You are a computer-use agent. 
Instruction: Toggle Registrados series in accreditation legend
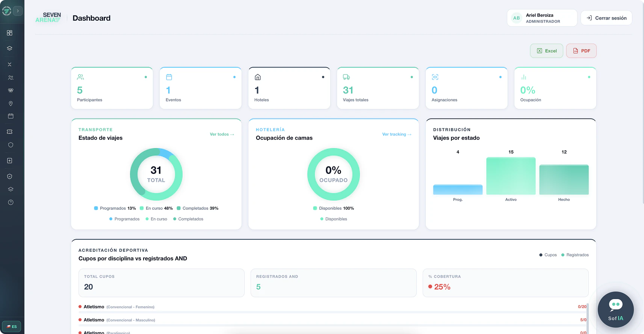pyautogui.click(x=575, y=255)
